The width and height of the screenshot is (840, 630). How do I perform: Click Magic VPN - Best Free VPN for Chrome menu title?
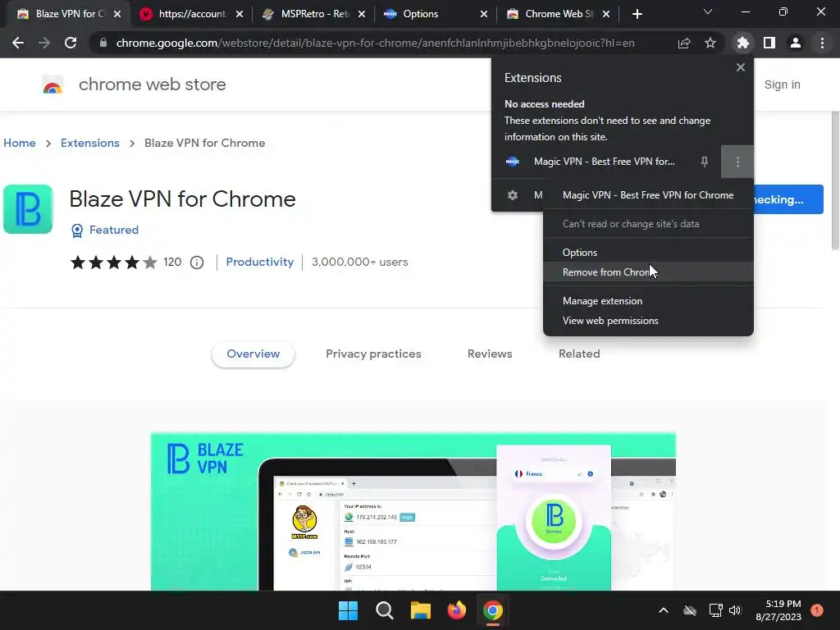[648, 195]
